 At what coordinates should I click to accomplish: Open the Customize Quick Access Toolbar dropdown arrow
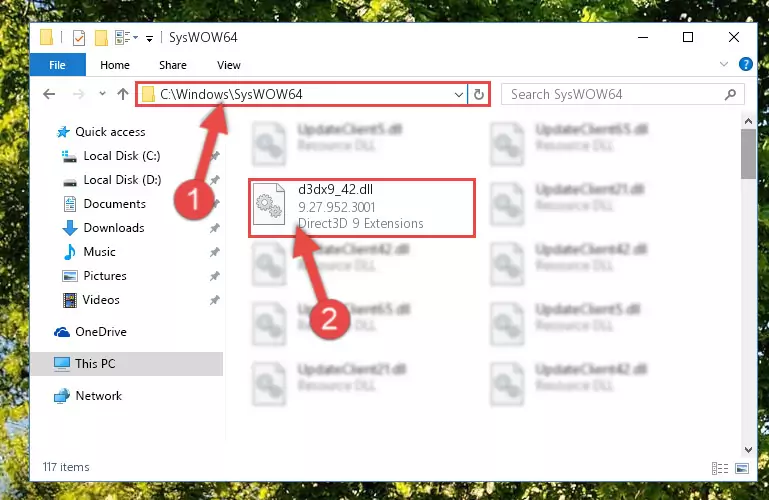(149, 38)
